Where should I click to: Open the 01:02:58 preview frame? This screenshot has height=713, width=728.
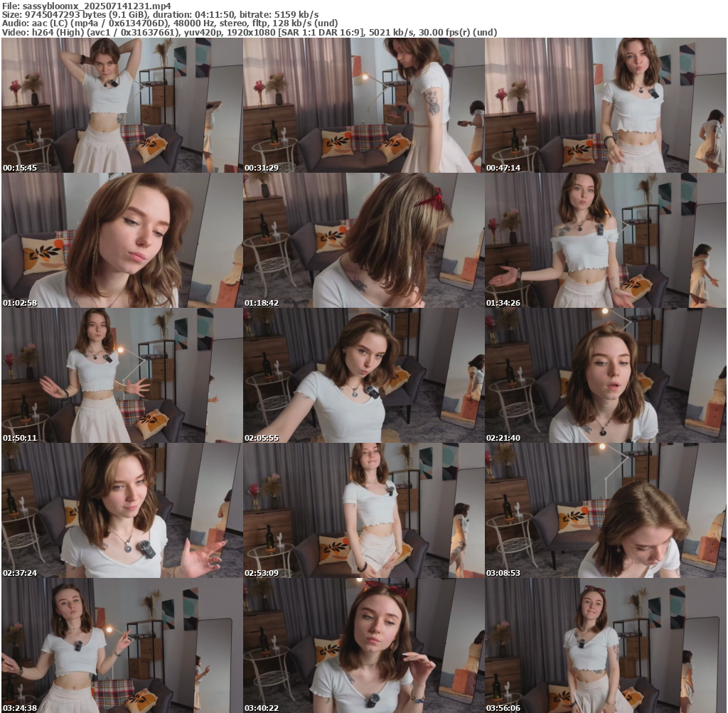(x=122, y=240)
